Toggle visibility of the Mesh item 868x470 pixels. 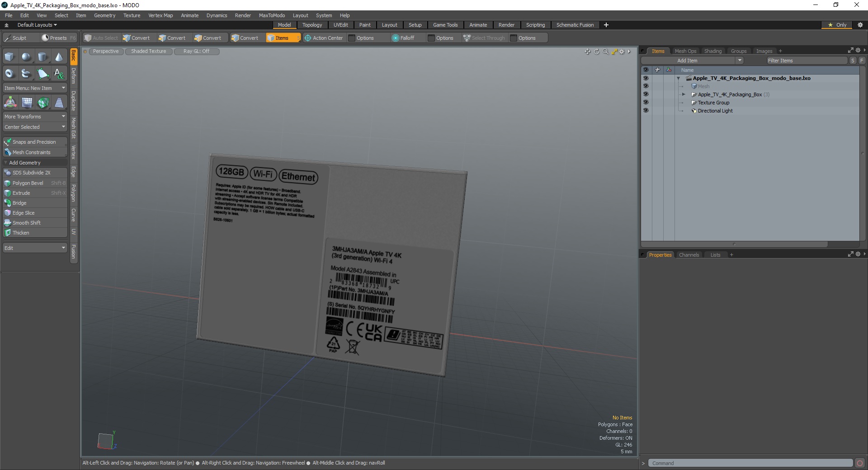coord(646,86)
